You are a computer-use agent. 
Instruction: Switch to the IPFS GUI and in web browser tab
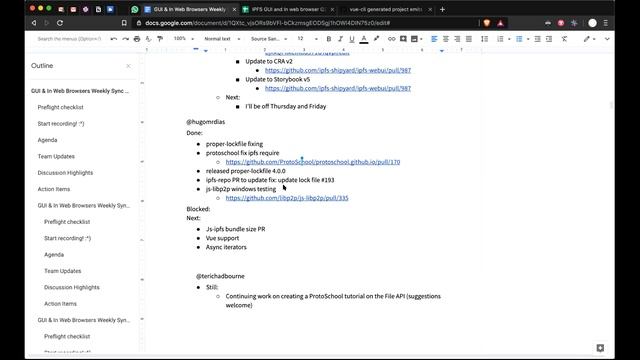pos(288,9)
